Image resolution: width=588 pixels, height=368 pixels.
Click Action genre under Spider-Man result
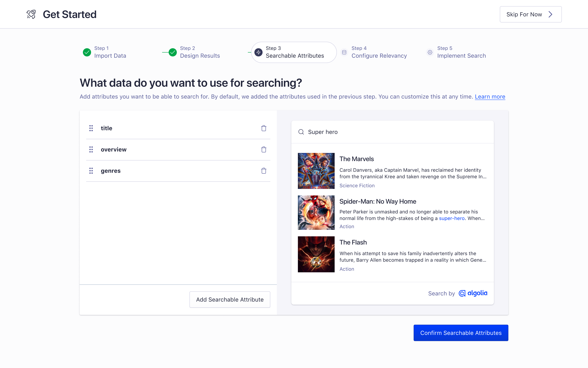[x=347, y=226]
